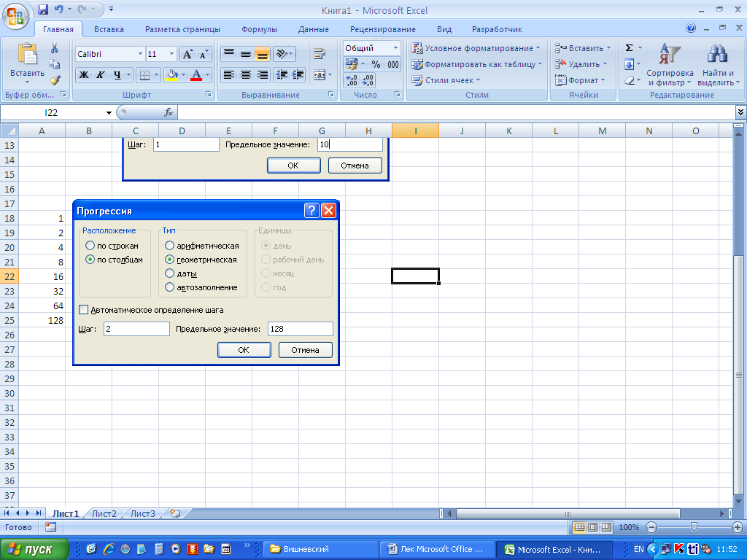Decrease decimal places

point(368,80)
